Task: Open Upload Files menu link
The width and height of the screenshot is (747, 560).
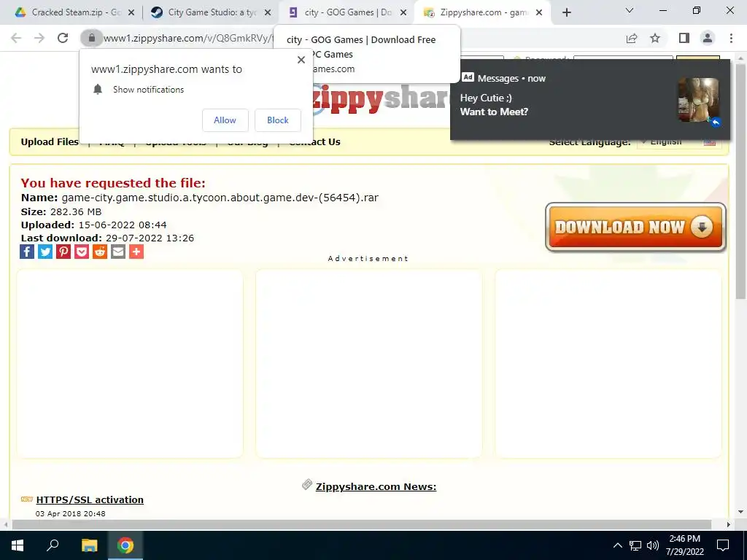Action: [x=50, y=142]
